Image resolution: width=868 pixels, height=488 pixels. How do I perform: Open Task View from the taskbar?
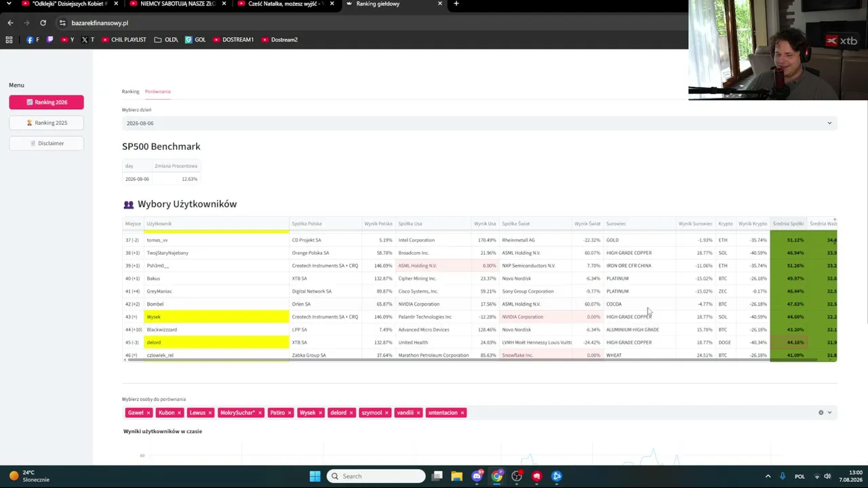coord(437,476)
